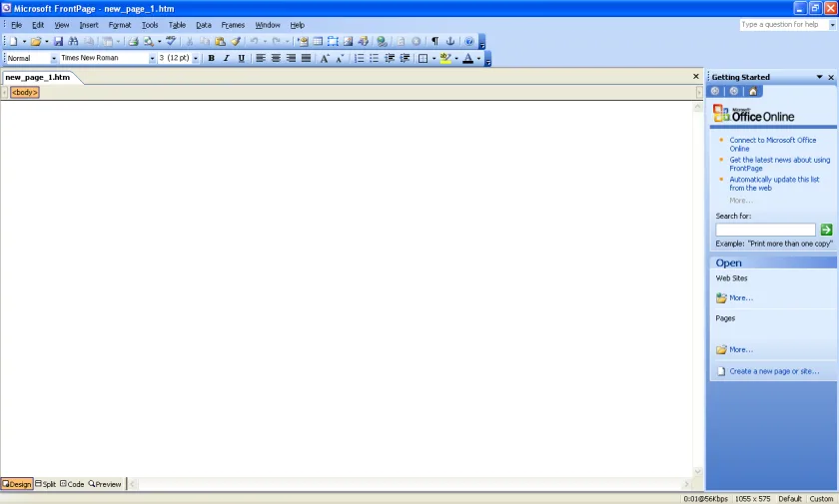
Task: Open the font size dropdown
Action: (196, 58)
